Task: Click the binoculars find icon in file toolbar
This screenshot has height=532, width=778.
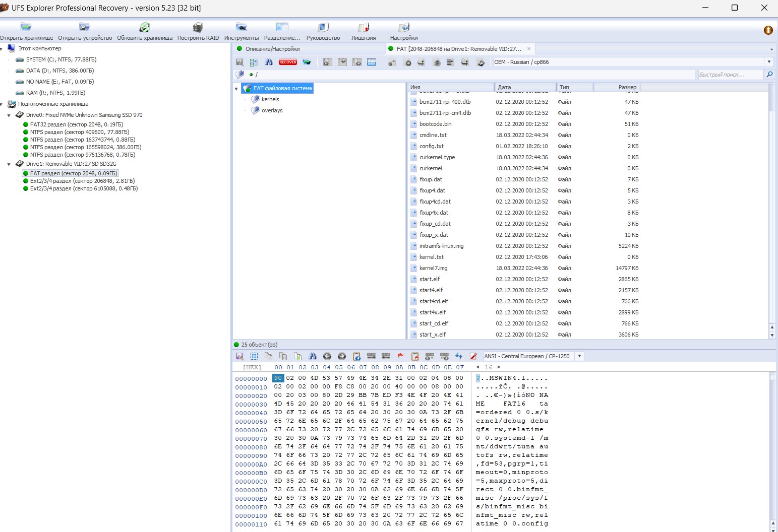Action: tap(269, 62)
